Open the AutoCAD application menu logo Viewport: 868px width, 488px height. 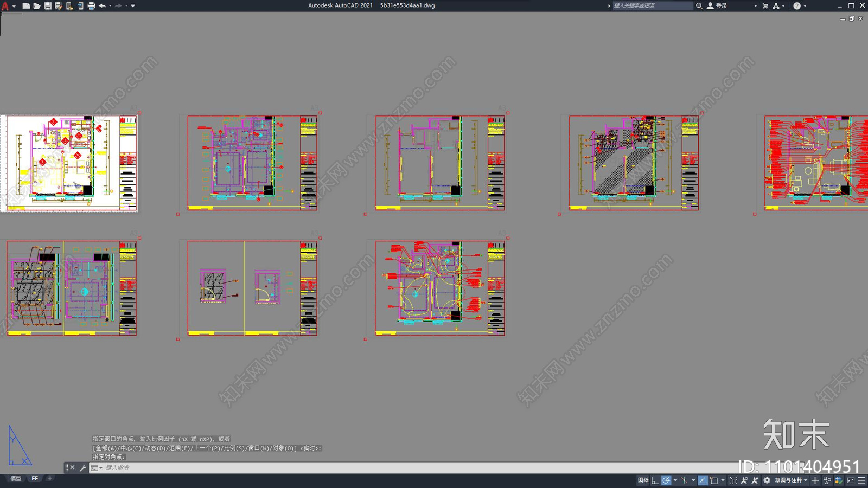pyautogui.click(x=5, y=6)
